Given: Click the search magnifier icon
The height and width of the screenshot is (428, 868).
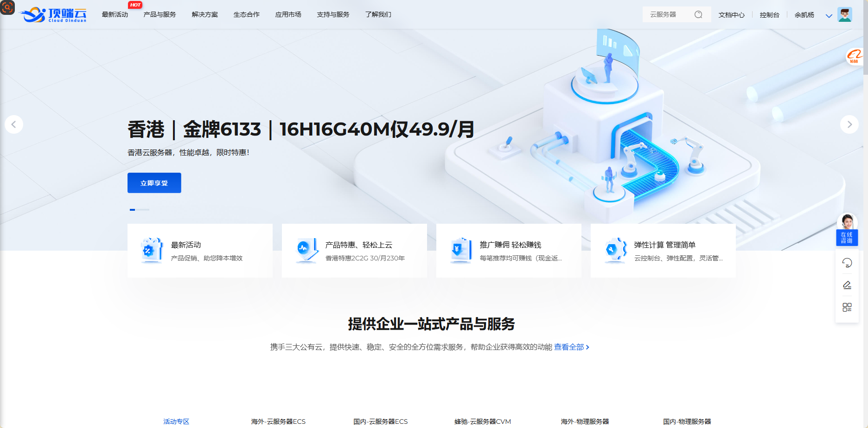Looking at the screenshot, I should pyautogui.click(x=698, y=15).
